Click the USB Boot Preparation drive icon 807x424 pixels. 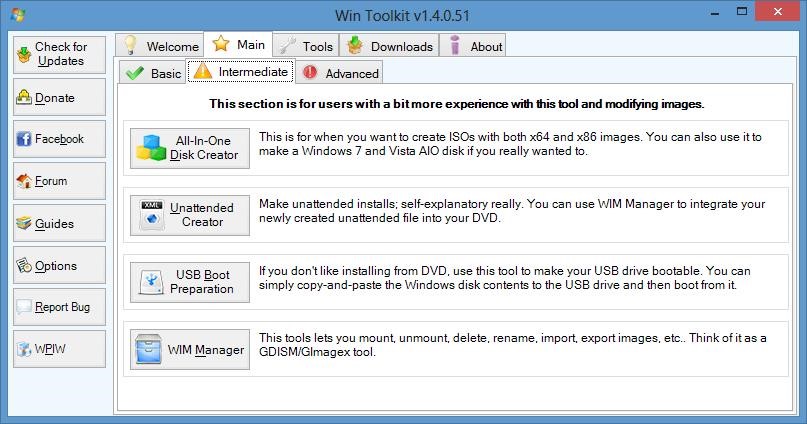click(154, 282)
